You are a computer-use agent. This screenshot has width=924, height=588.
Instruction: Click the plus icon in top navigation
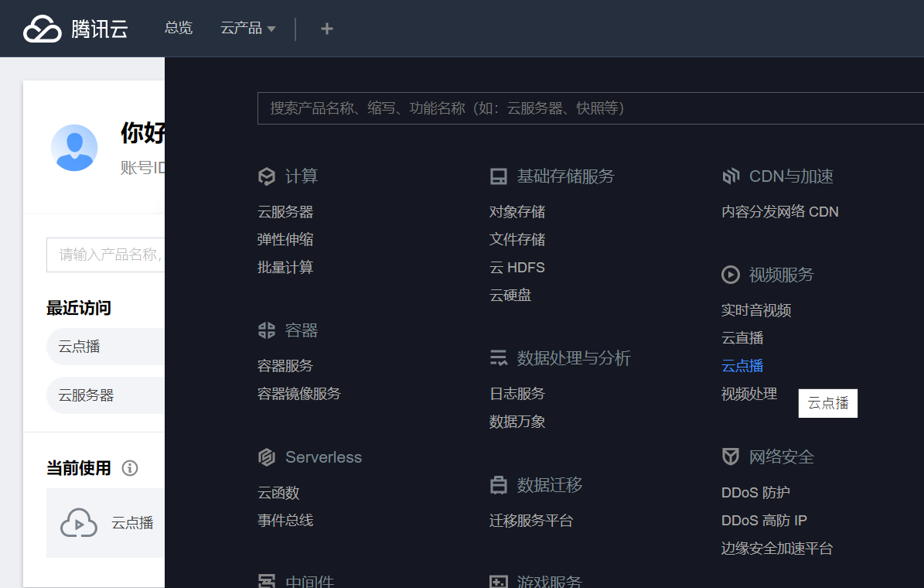point(327,29)
